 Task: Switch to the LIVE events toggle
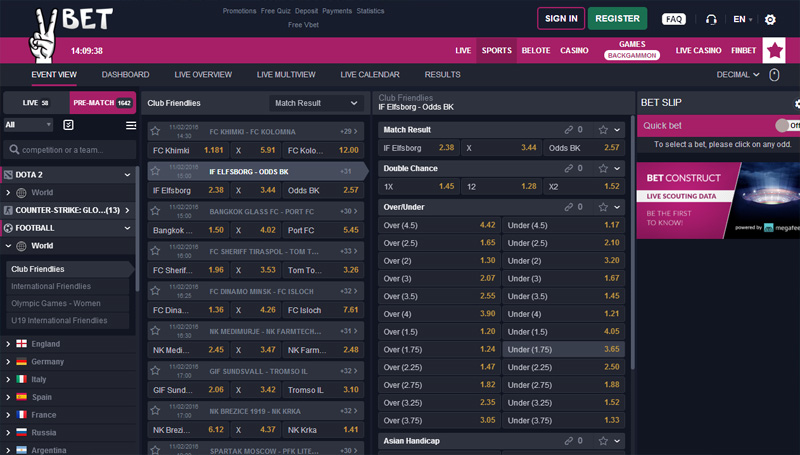36,103
